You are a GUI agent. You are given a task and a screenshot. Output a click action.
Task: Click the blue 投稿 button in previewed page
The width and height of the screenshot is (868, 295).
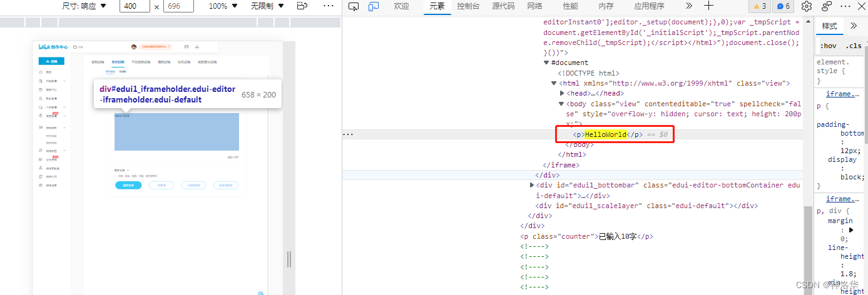coord(51,61)
